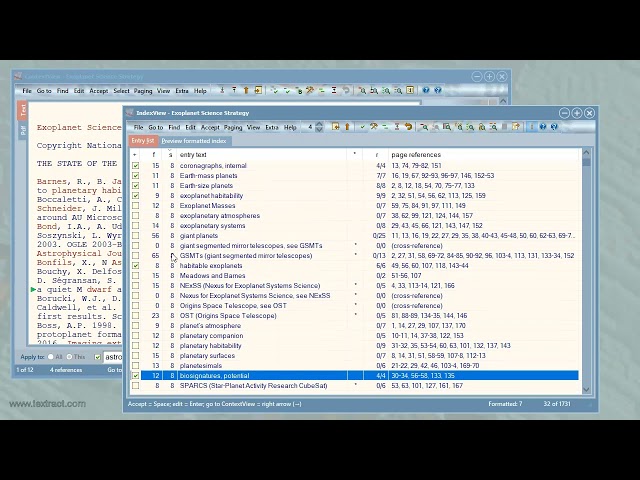Open the Pdf vertical tab in ContextView

[x=23, y=130]
